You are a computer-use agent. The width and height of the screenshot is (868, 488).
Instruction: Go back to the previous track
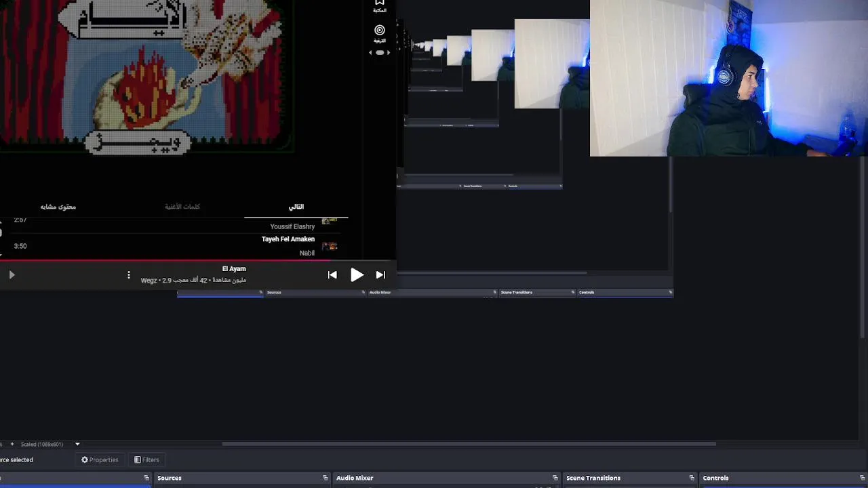pos(332,274)
